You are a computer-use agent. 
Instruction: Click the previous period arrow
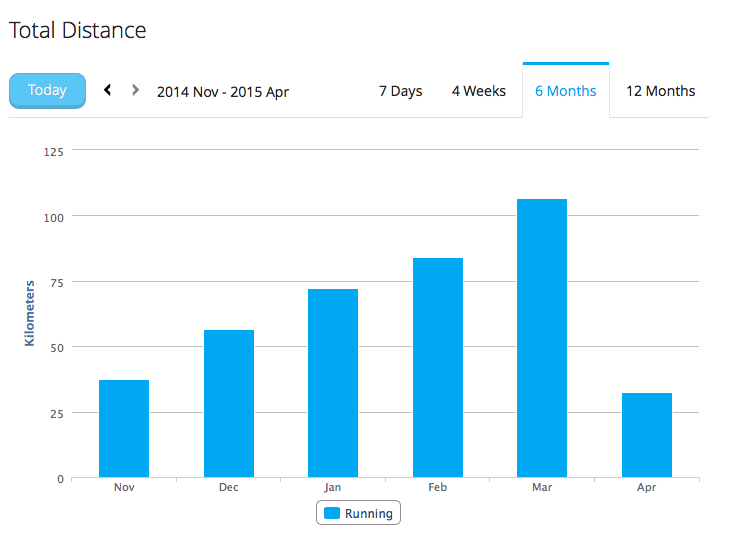108,90
